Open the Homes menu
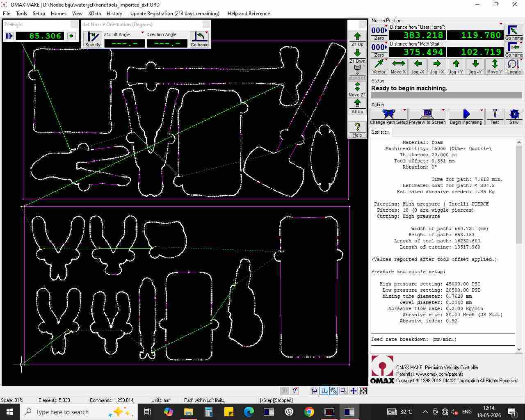Image resolution: width=525 pixels, height=420 pixels. coord(59,14)
